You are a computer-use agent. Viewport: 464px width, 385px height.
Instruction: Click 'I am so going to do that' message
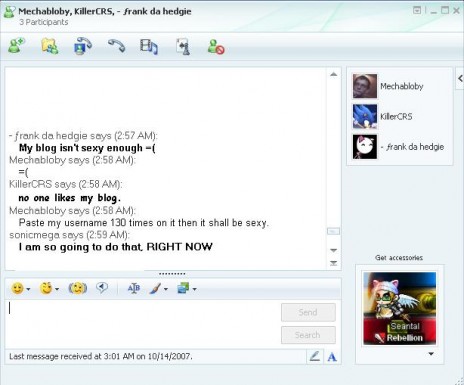(x=115, y=247)
